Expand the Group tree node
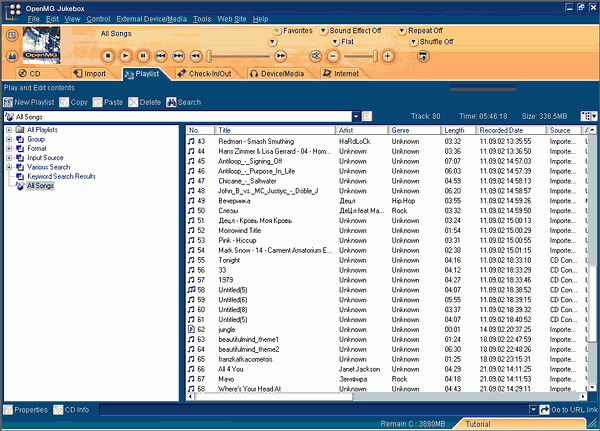The width and height of the screenshot is (600, 431). tap(9, 139)
